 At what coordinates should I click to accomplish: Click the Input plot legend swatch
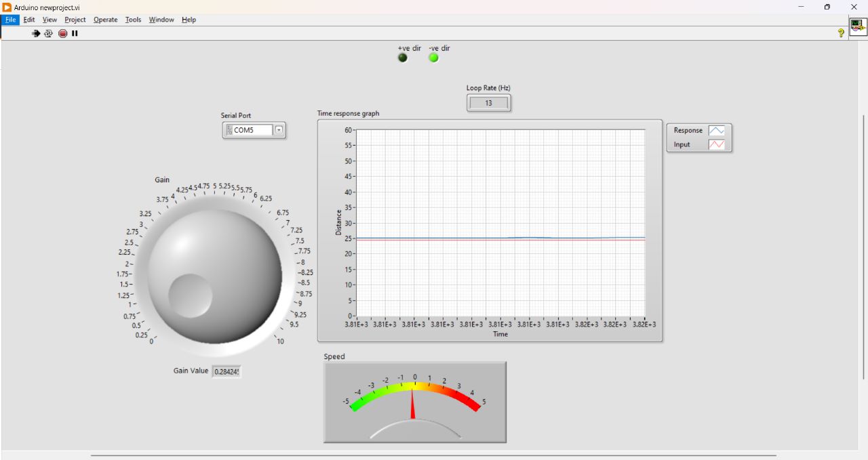point(717,145)
